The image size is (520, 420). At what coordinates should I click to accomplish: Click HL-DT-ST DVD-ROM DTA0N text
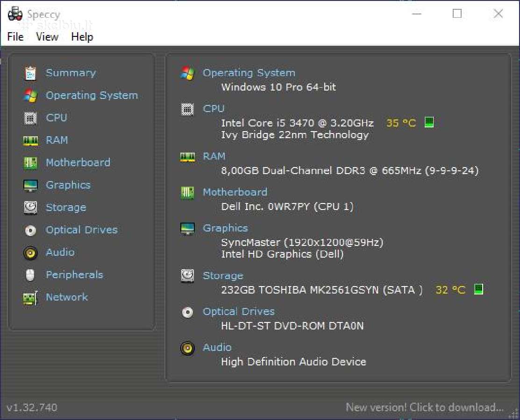click(x=292, y=326)
